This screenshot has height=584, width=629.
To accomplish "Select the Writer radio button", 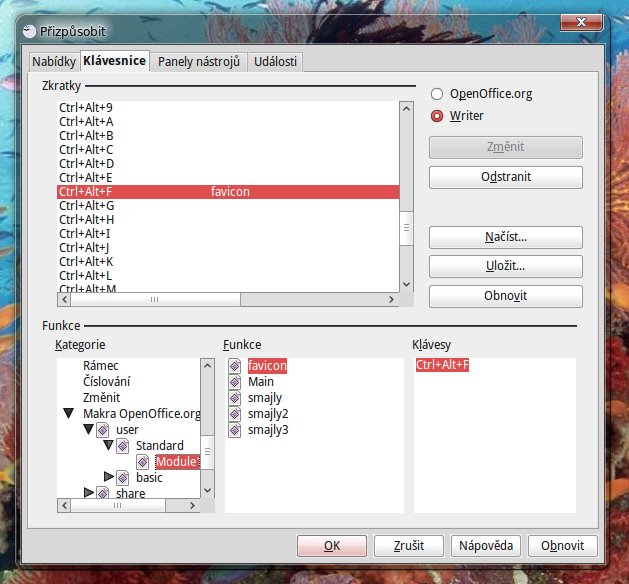I will pos(437,116).
